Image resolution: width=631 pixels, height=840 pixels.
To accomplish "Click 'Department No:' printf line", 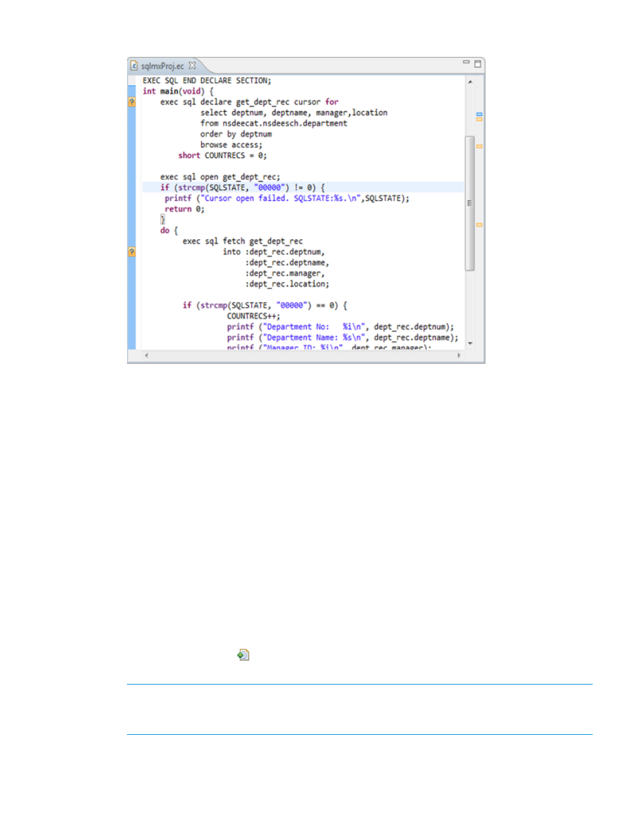I will click(x=341, y=327).
